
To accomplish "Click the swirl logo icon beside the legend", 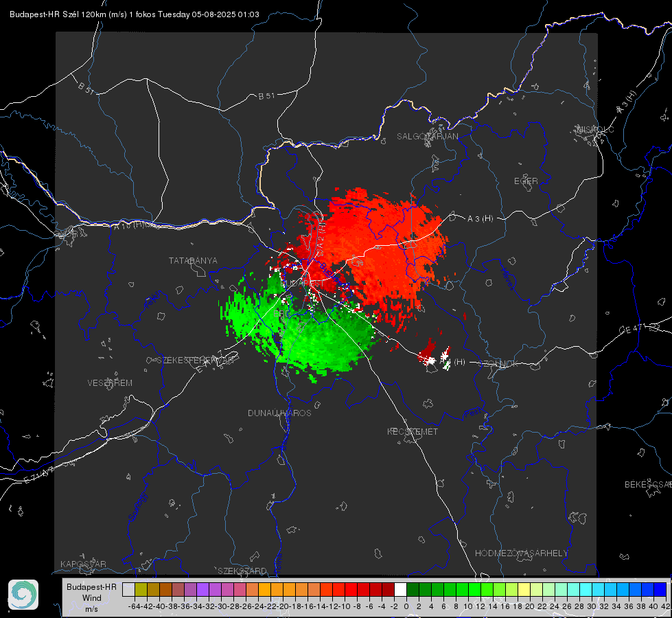I will 23,595.
